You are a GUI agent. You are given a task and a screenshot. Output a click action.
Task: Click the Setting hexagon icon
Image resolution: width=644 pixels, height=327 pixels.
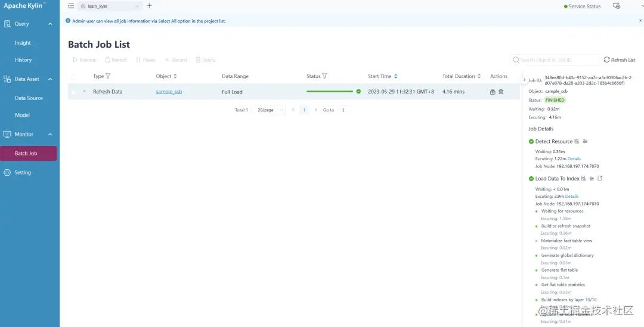[7, 172]
